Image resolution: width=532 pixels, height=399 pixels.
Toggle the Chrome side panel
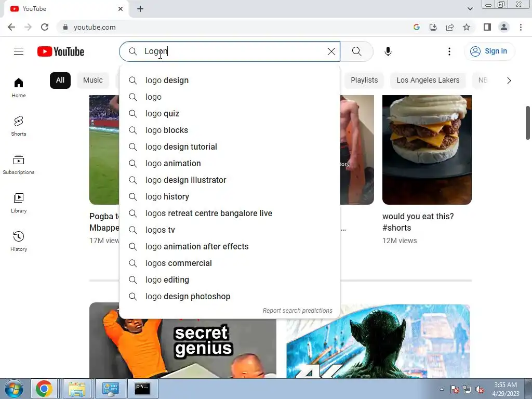(487, 27)
